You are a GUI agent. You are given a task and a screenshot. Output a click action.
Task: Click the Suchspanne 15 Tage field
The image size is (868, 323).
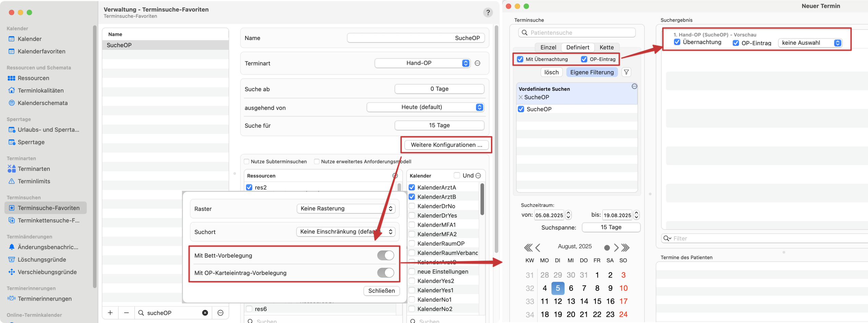[611, 227]
